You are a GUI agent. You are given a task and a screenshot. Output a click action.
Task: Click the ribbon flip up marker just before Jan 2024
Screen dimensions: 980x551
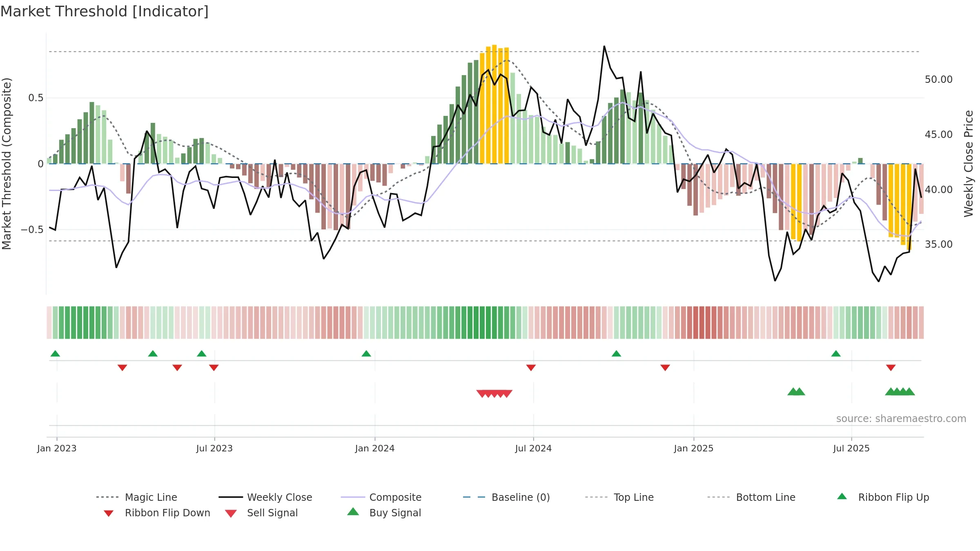pyautogui.click(x=366, y=353)
